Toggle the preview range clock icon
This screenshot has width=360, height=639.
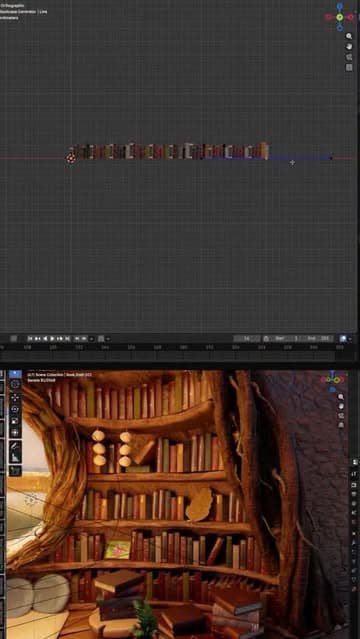(x=266, y=339)
